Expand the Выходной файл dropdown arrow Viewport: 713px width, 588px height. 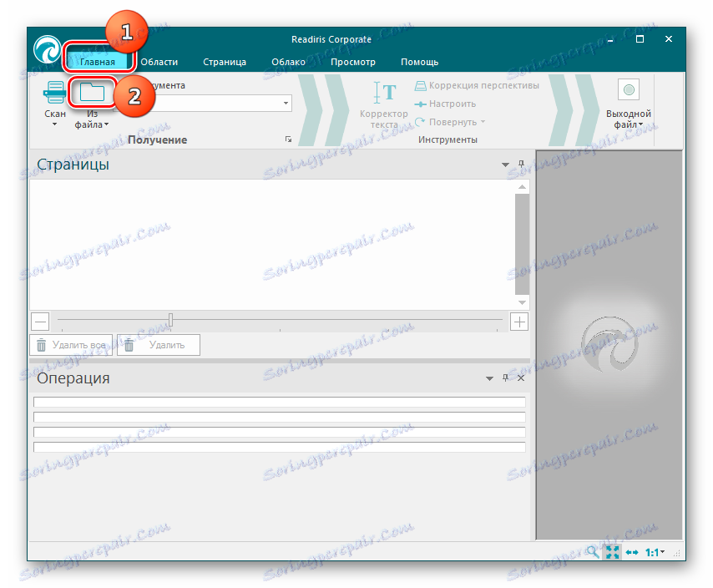click(640, 124)
